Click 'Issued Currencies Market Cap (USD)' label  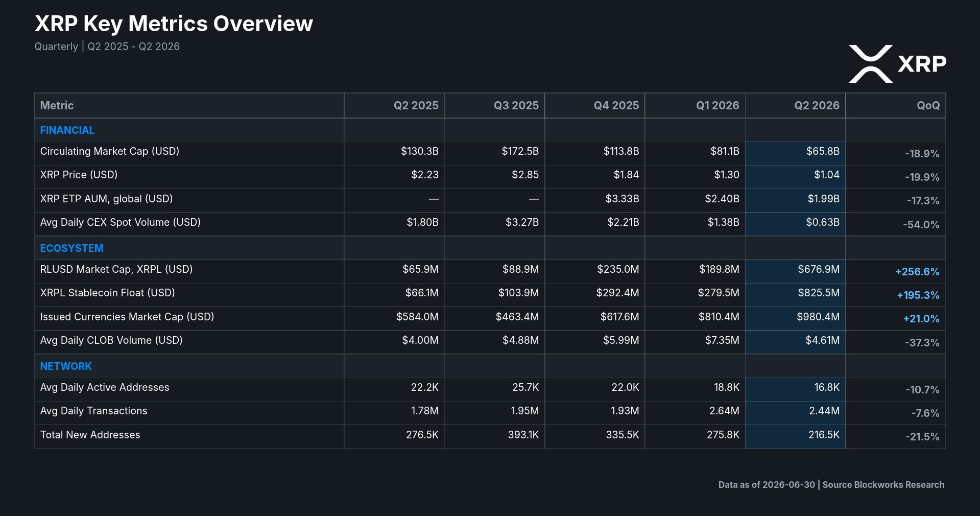[x=127, y=317]
